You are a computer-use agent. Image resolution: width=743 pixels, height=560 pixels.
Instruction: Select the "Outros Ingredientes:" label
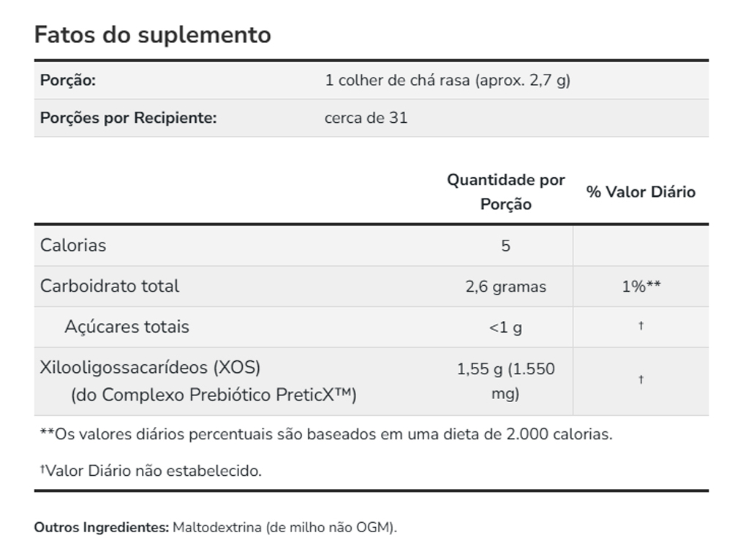pyautogui.click(x=102, y=527)
